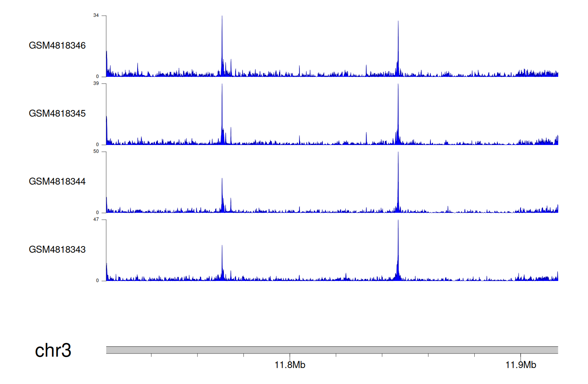Click the GSM4818346 track label
588x384 pixels.
57,45
